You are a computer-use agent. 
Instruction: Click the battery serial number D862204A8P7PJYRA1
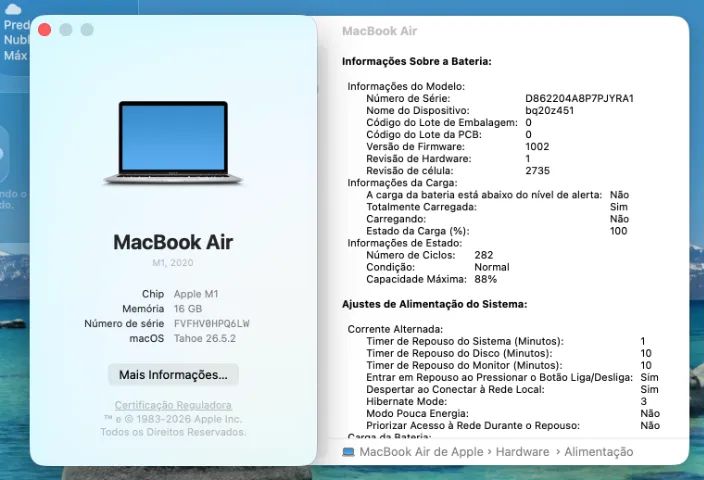coord(579,98)
